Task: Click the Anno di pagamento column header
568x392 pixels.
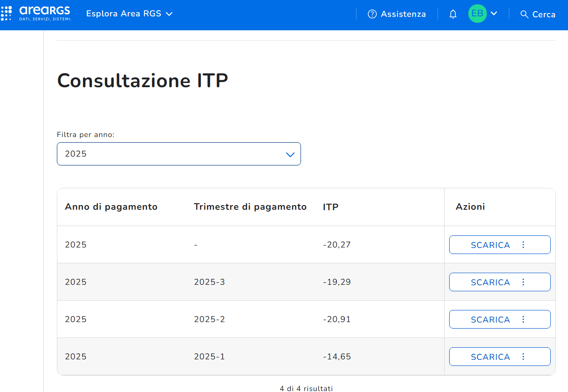Action: (111, 207)
